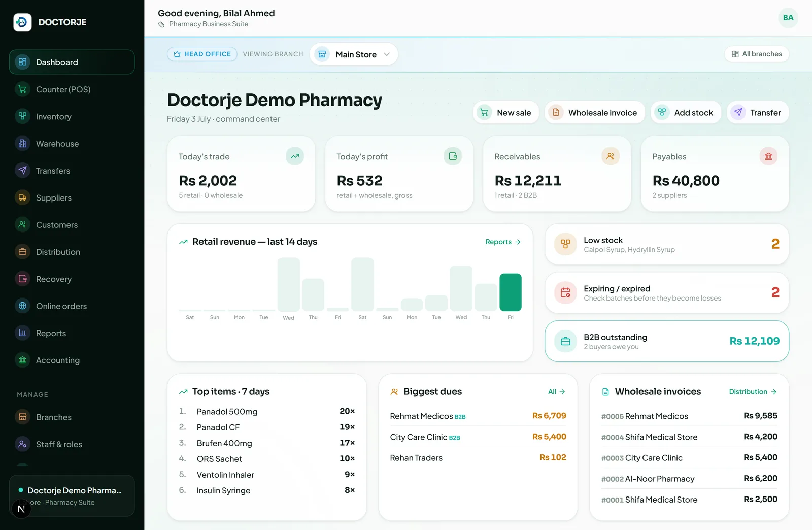812x530 pixels.
Task: Click the highlighted Friday revenue bar
Action: tap(511, 292)
